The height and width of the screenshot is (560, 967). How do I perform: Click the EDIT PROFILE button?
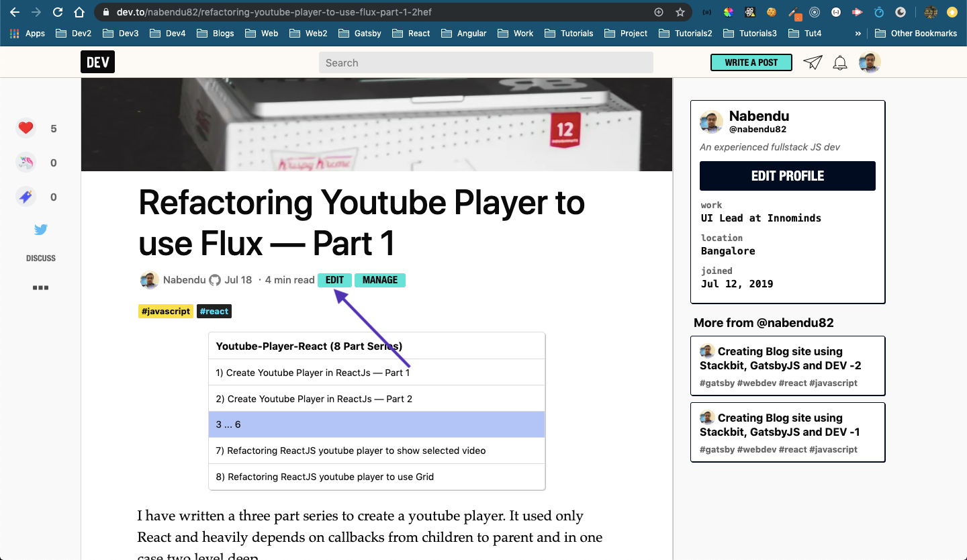pos(788,176)
